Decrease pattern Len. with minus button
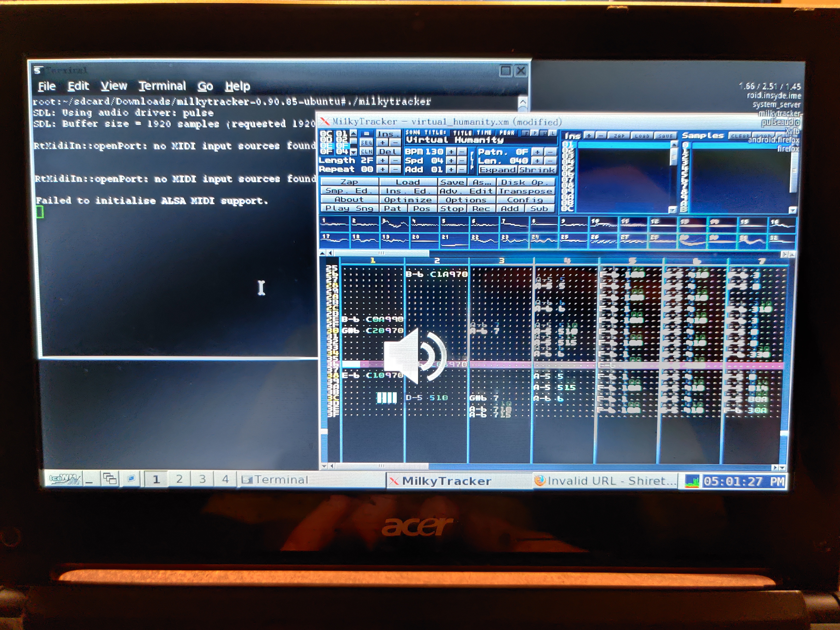 click(550, 161)
